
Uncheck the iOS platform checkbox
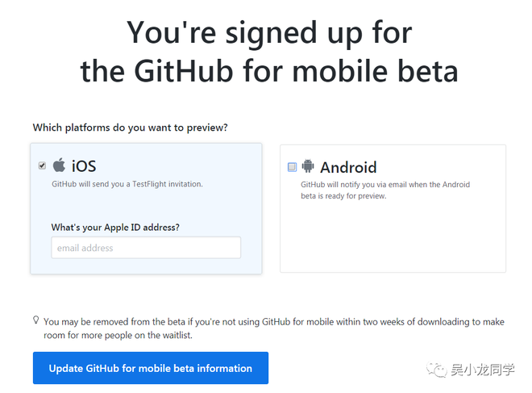click(x=42, y=166)
